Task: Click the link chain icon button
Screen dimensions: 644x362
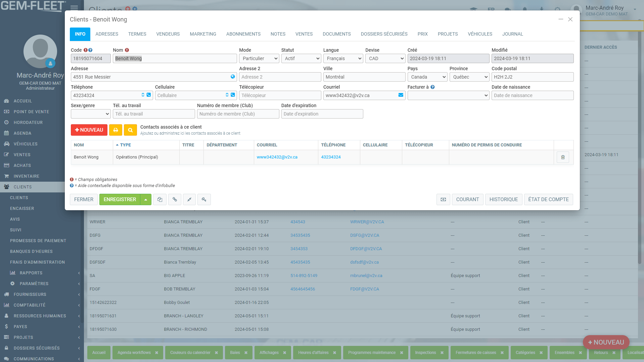Action: tap(175, 199)
